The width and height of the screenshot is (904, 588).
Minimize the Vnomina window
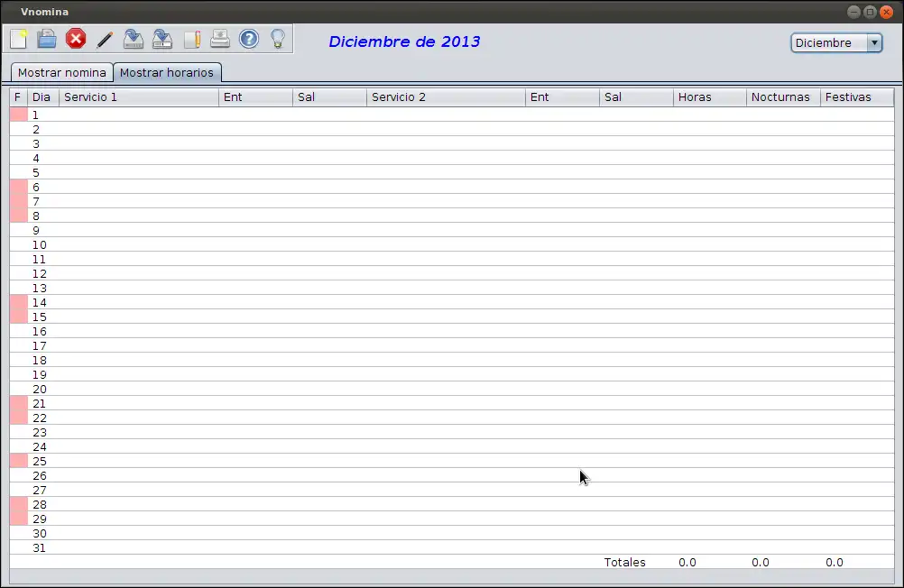[853, 12]
